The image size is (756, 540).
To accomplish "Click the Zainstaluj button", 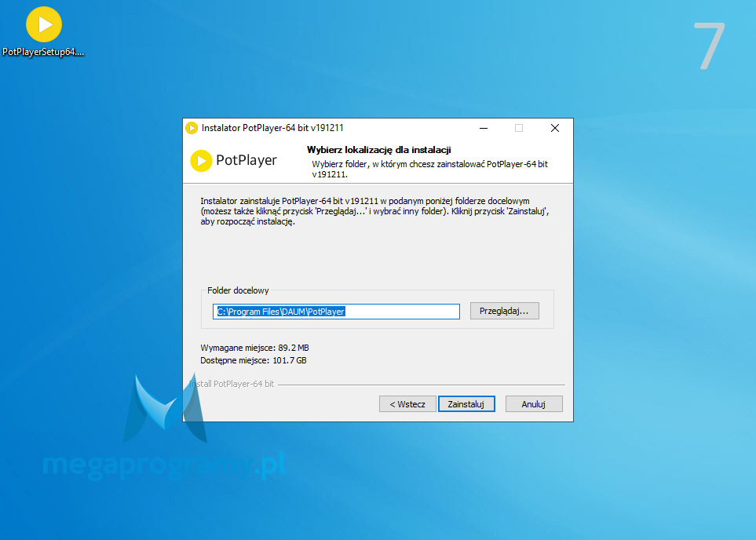I will coord(466,404).
